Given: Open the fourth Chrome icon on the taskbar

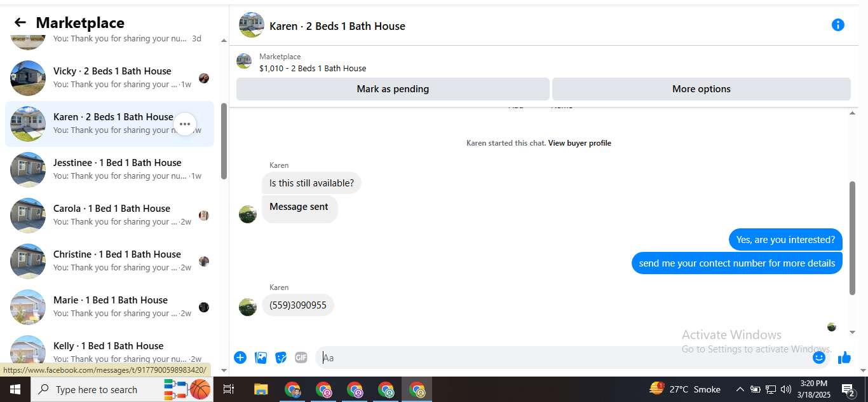Looking at the screenshot, I should coord(386,389).
